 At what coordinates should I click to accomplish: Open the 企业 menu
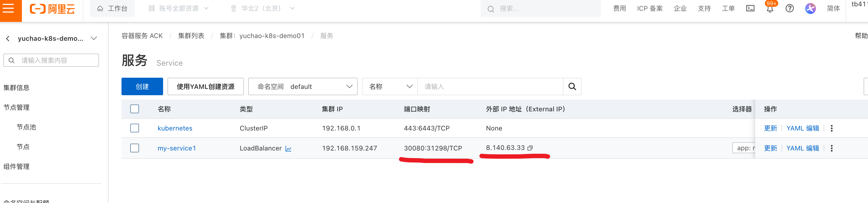680,8
